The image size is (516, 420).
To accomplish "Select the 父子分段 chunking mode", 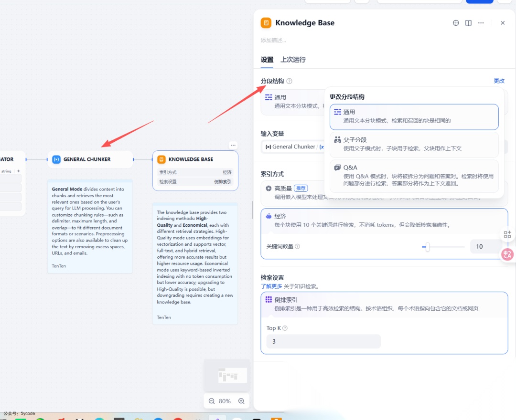I will [x=414, y=144].
